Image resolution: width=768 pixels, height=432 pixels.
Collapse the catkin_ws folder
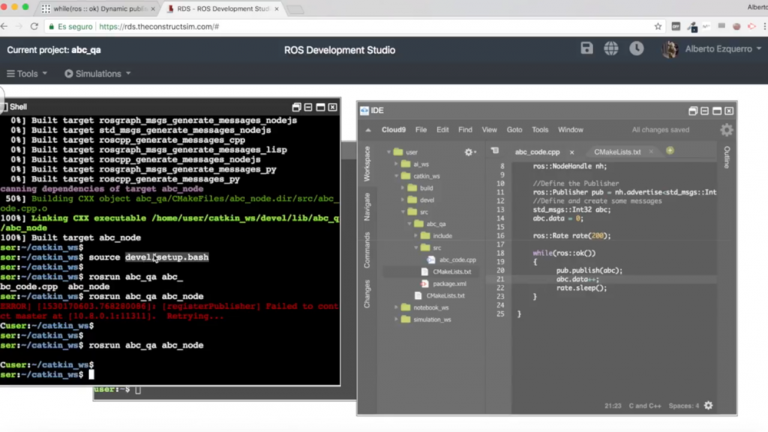pyautogui.click(x=396, y=176)
